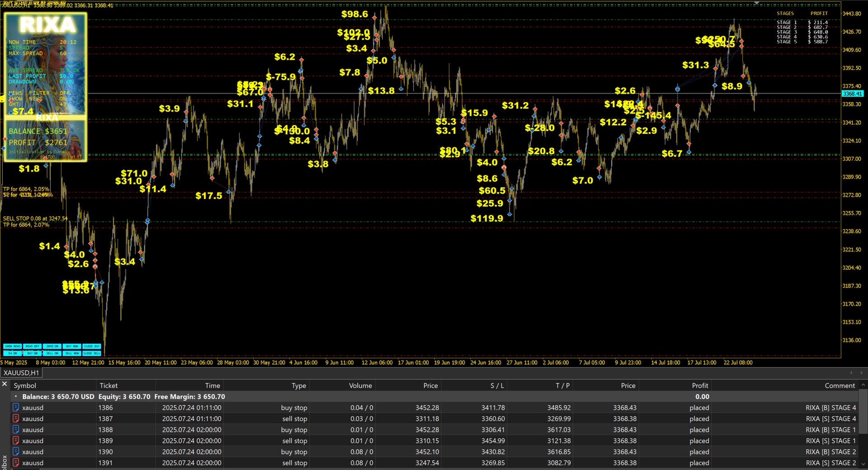Click the BUY NOW button
Image resolution: width=868 pixels, height=470 pixels.
(x=72, y=347)
